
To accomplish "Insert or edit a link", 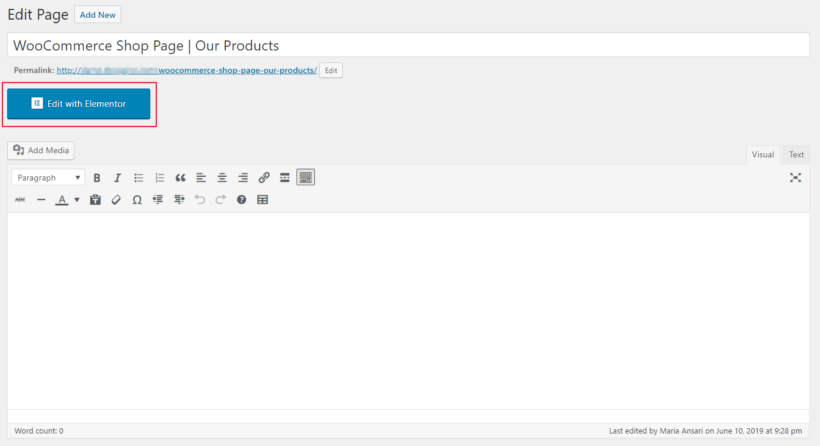I will (x=264, y=178).
